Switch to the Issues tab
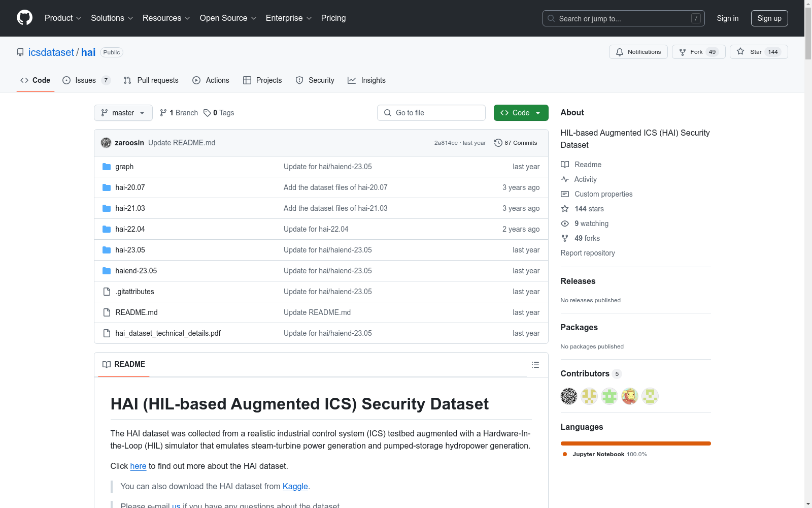 point(86,80)
